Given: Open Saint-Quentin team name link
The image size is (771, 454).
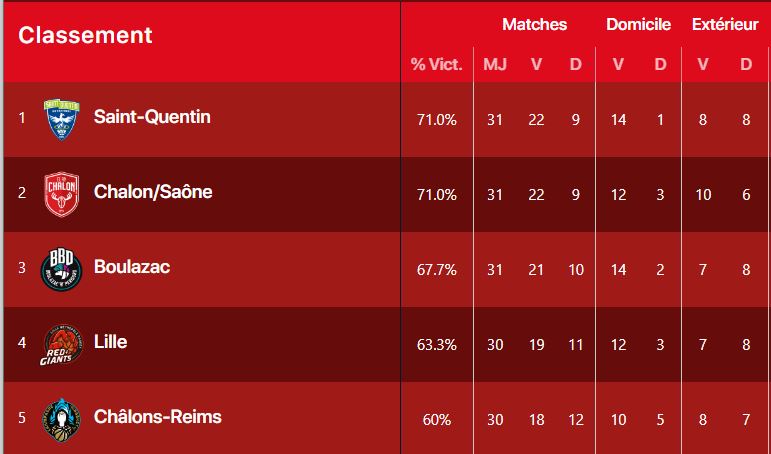Looking at the screenshot, I should click(152, 117).
